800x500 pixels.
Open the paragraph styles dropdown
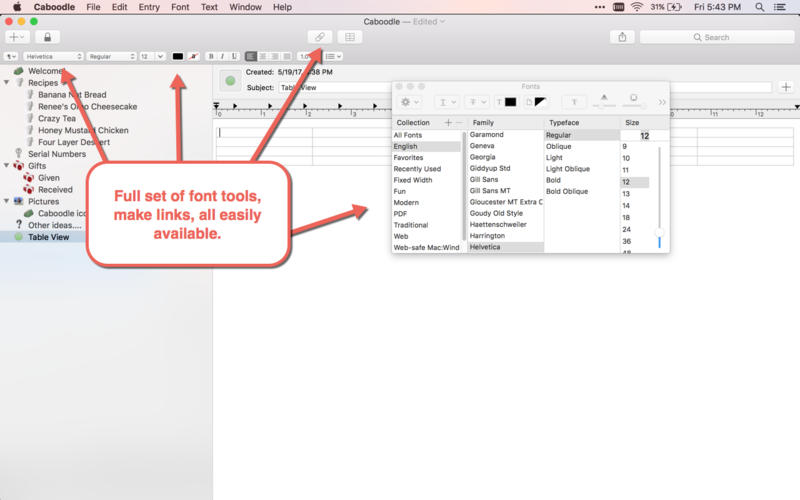[x=11, y=56]
